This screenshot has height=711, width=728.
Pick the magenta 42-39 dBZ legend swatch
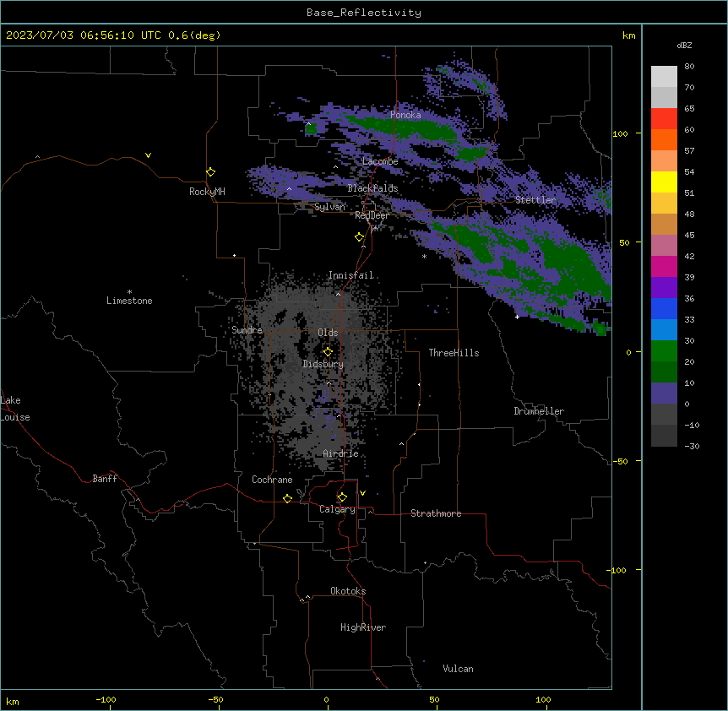pos(664,266)
